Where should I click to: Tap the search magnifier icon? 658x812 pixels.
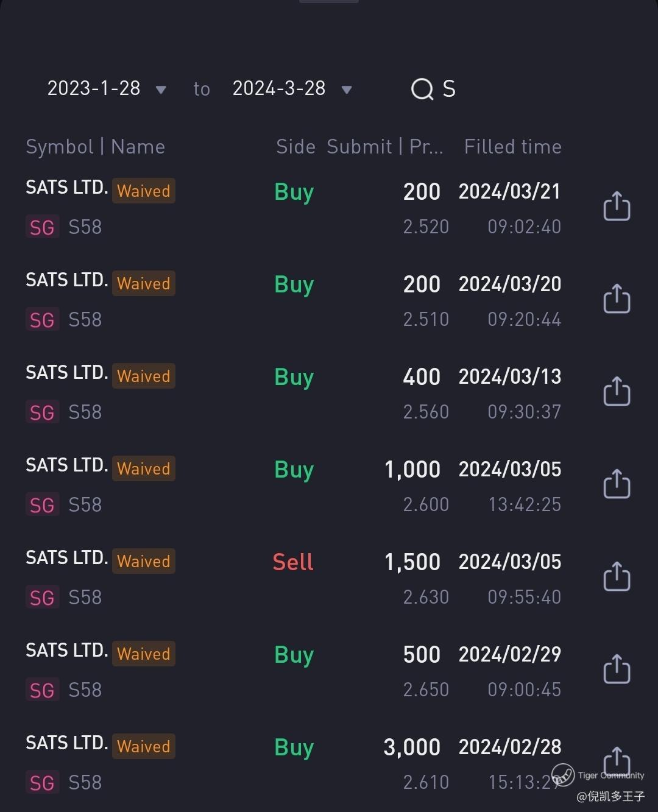[422, 89]
